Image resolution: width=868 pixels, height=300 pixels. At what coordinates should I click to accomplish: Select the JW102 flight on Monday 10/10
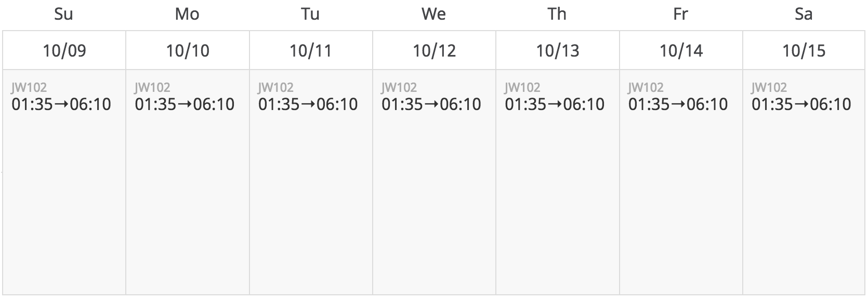point(185,97)
